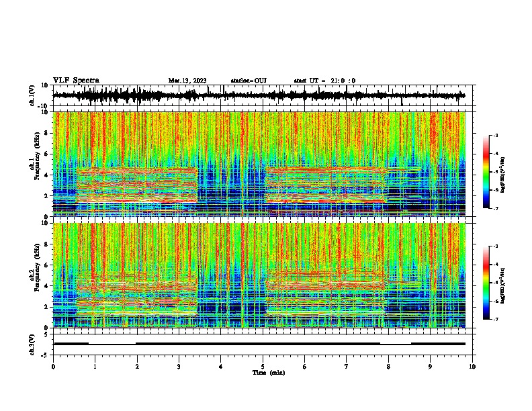Click the time axis tick label "3"
532x411 pixels.
[179, 367]
